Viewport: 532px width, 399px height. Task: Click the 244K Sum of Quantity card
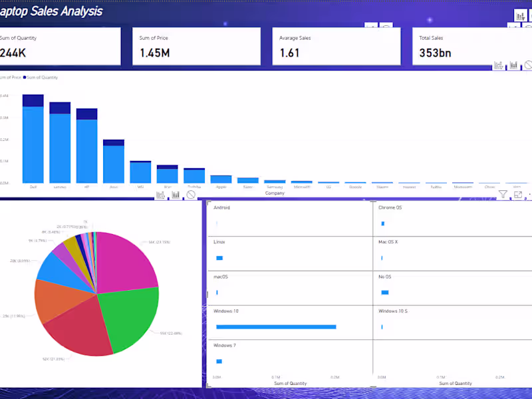40,47
